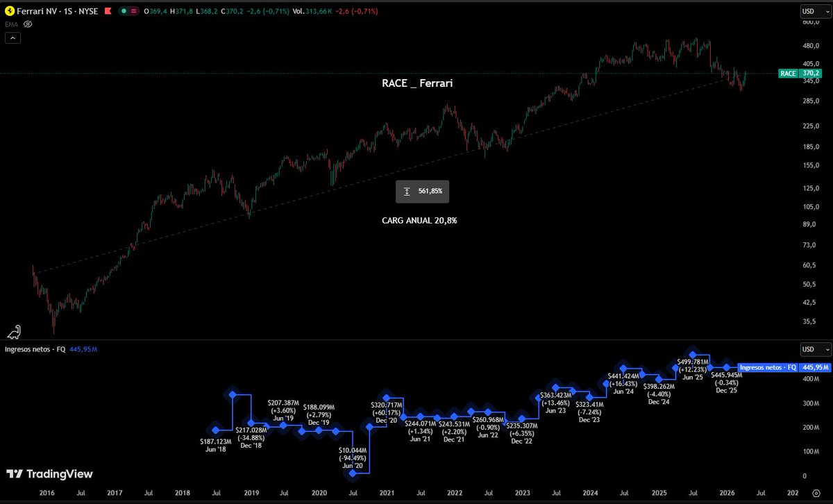Click the O369,4 open value

click(156, 11)
